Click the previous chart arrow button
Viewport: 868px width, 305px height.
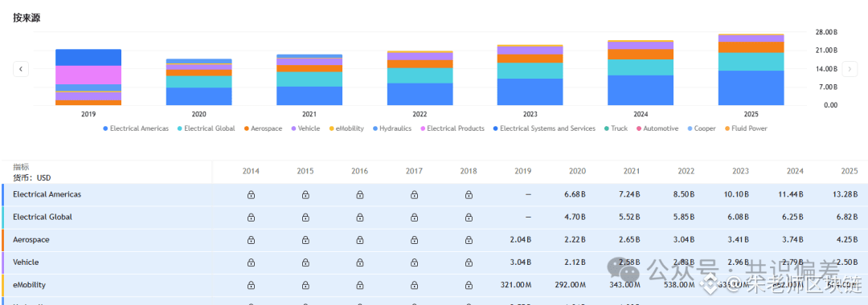(20, 69)
